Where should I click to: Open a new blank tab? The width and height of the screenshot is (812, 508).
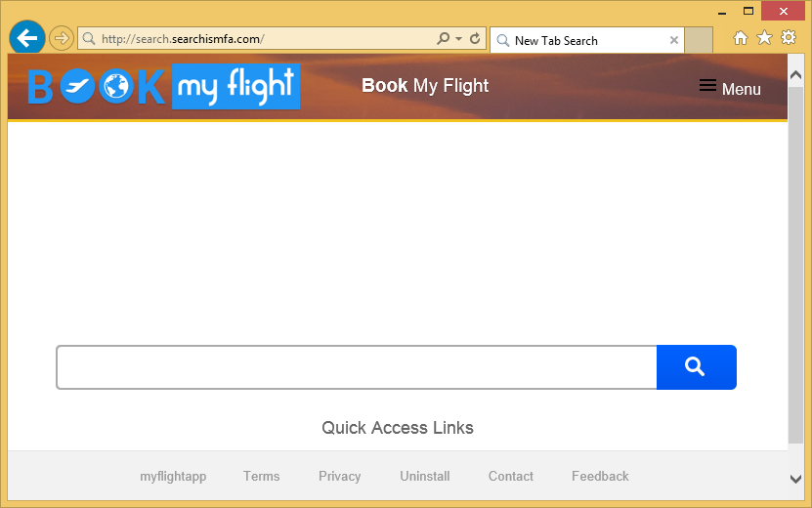699,40
